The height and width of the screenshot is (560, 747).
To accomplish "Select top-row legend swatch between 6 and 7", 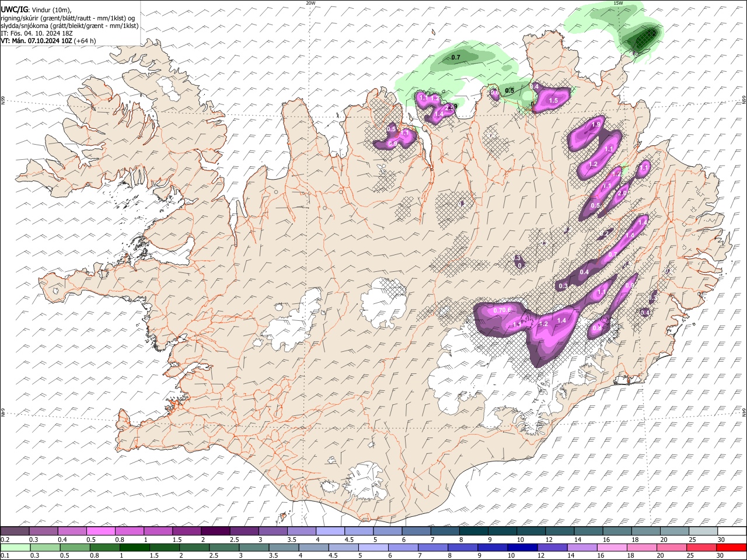I will [416, 531].
